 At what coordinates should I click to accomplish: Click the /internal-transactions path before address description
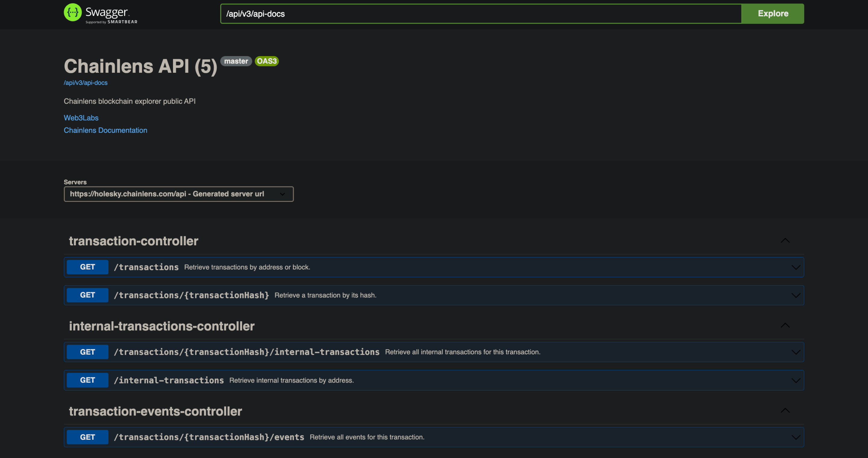click(x=169, y=380)
